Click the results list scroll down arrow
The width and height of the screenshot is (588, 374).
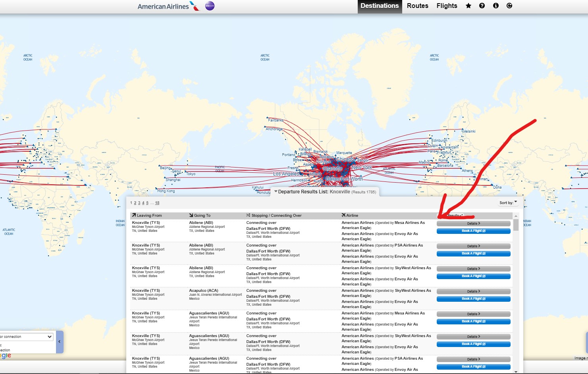(x=516, y=372)
